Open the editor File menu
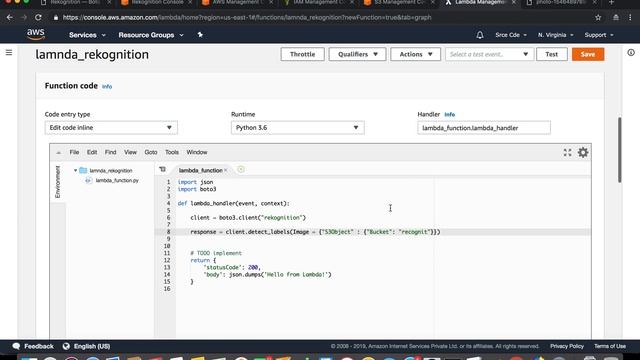The height and width of the screenshot is (360, 640). pyautogui.click(x=74, y=152)
